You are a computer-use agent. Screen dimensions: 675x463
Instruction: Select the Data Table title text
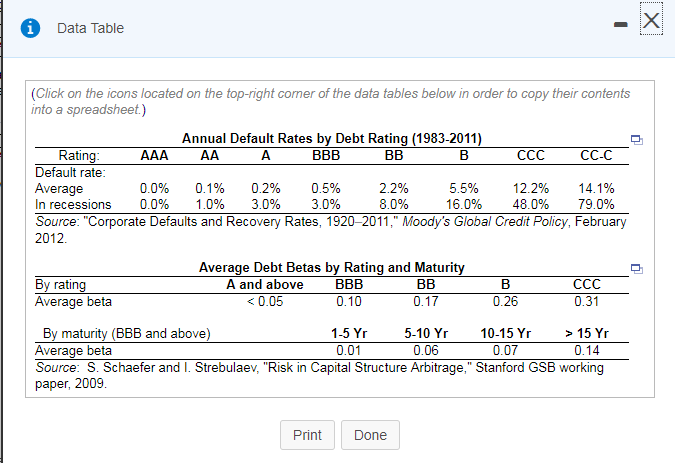click(90, 28)
